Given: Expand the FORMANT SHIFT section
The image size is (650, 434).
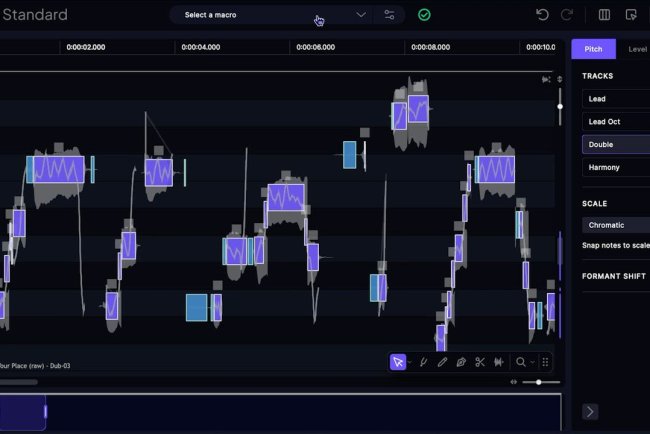Looking at the screenshot, I should tap(614, 276).
